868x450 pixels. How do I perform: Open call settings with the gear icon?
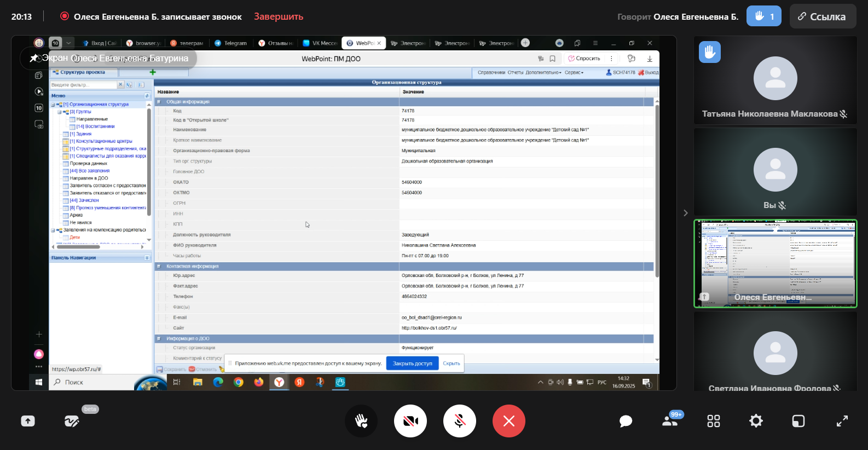(x=756, y=421)
